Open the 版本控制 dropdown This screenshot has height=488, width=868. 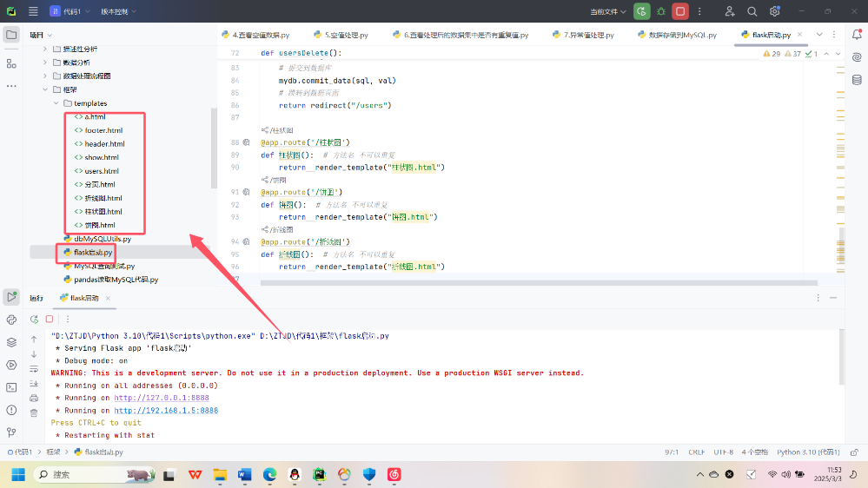pyautogui.click(x=118, y=11)
